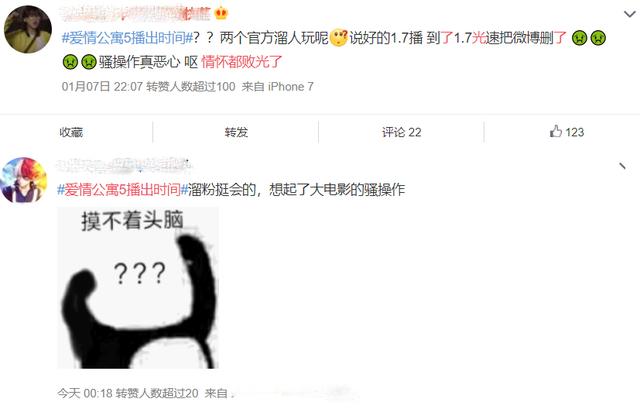Viewport: 640px width, 409px height.
Task: Click the 来自 iPhone 7 source link
Action: point(278,87)
